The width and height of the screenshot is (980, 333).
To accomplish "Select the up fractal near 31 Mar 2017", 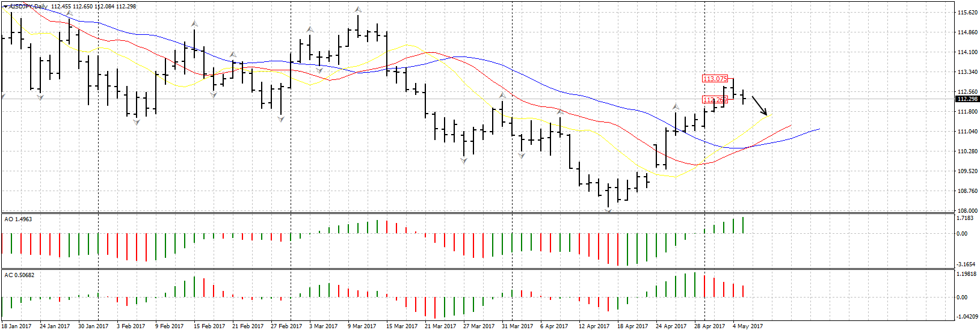I will (502, 95).
